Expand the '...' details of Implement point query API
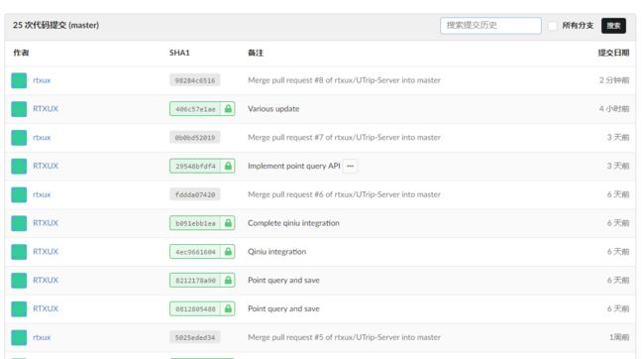 [x=350, y=167]
